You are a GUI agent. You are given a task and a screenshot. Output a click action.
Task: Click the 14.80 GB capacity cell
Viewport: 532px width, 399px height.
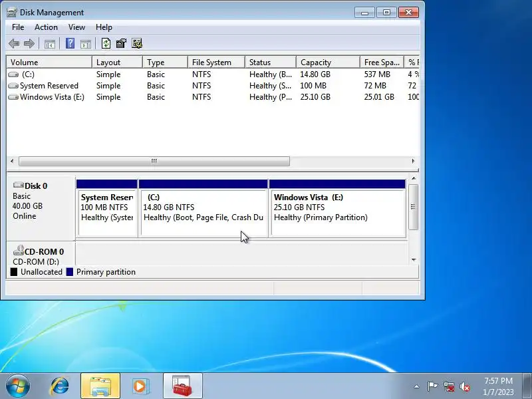pyautogui.click(x=315, y=74)
